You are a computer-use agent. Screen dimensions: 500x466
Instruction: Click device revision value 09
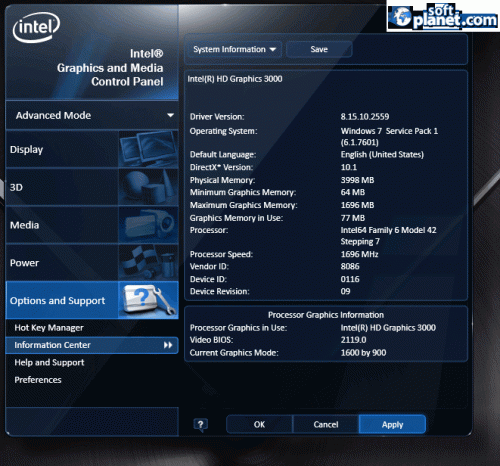345,291
